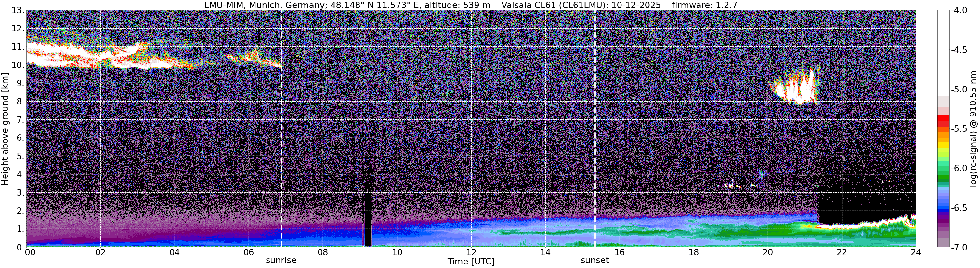The height and width of the screenshot is (268, 980).
Task: Click the '24' time tick label
Action: click(x=916, y=252)
